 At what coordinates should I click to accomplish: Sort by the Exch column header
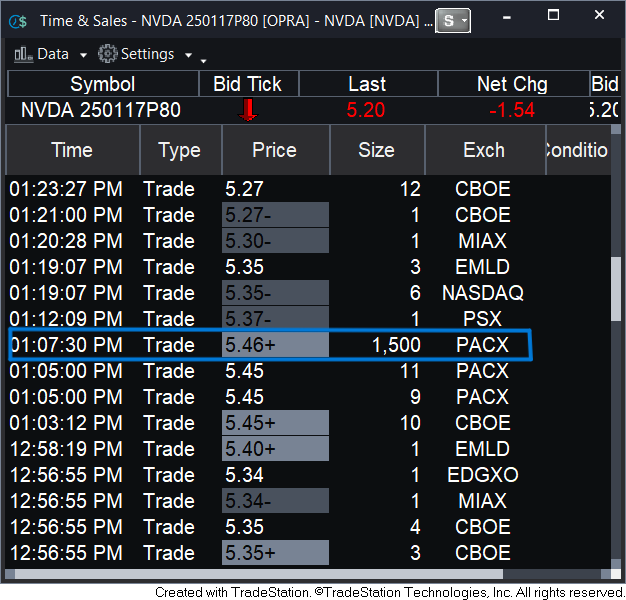coord(485,150)
